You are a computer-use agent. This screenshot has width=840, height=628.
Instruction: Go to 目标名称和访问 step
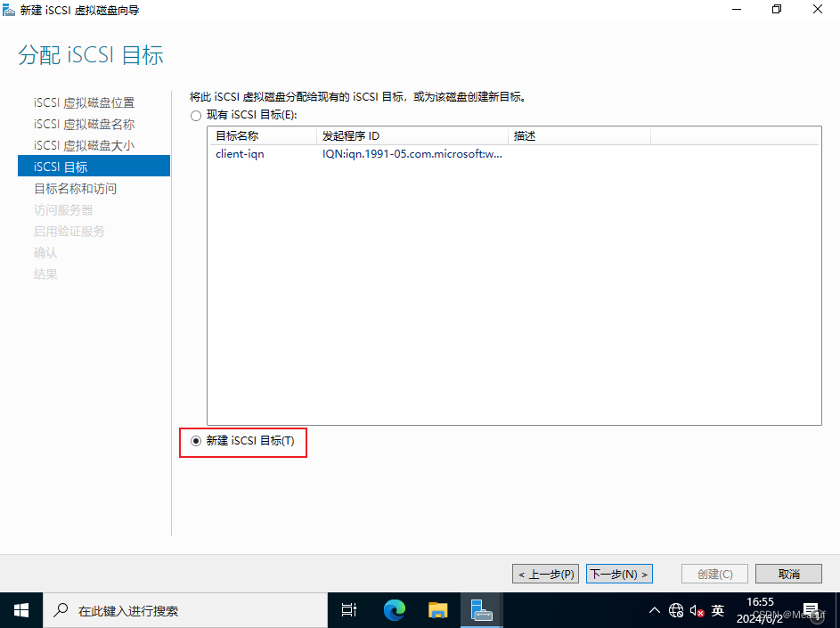pos(75,188)
